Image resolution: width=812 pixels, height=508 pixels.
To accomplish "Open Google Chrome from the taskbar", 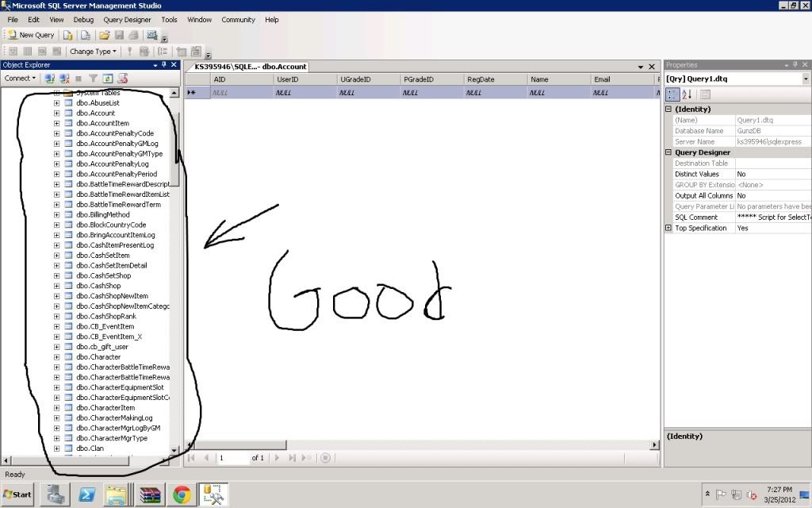I will (x=182, y=495).
